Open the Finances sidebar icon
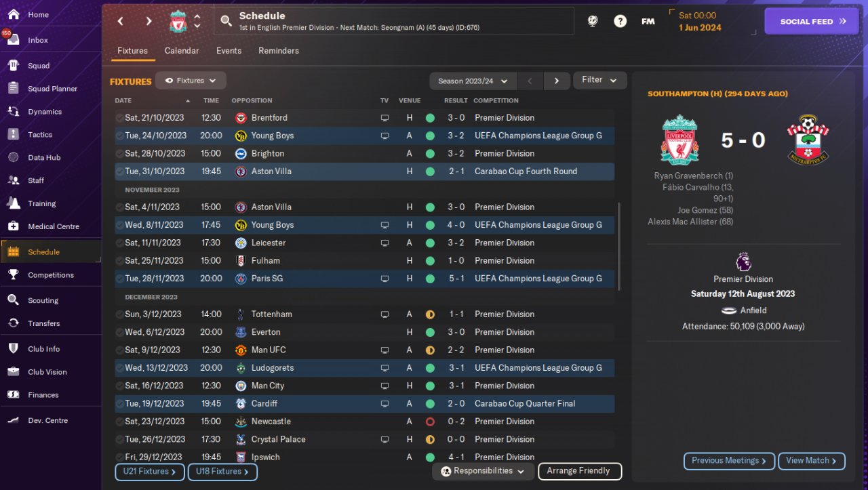Screen dimensions: 868x490 (x=13, y=394)
